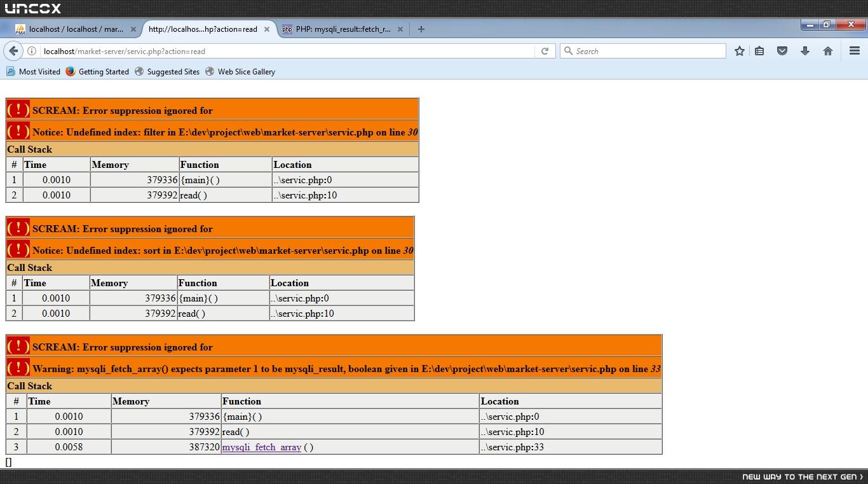Click the empty array [] output text
The image size is (868, 484).
[8, 462]
